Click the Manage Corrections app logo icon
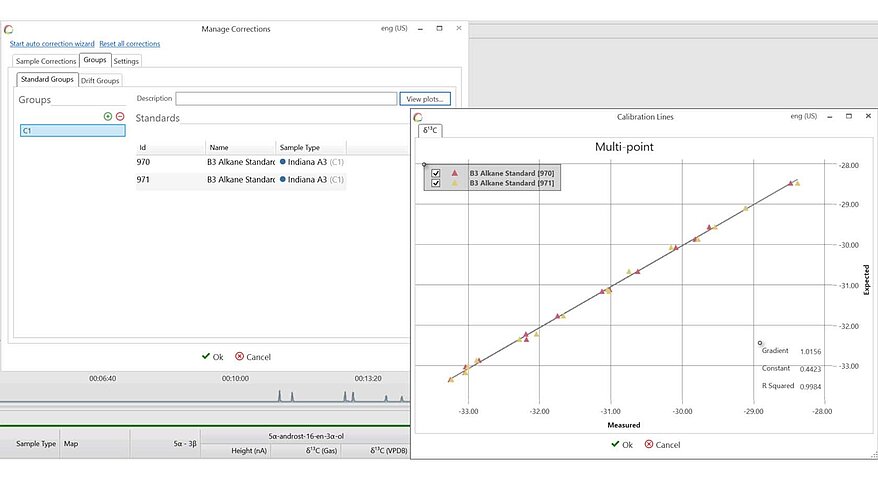This screenshot has height=493, width=878. click(9, 29)
